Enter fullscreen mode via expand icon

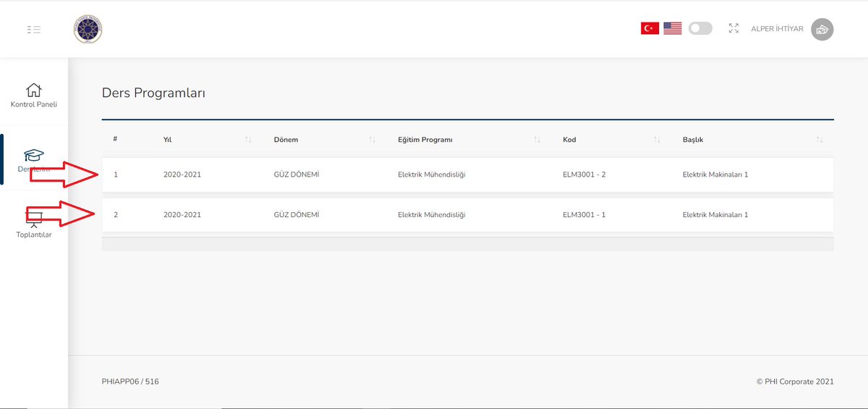[x=733, y=28]
